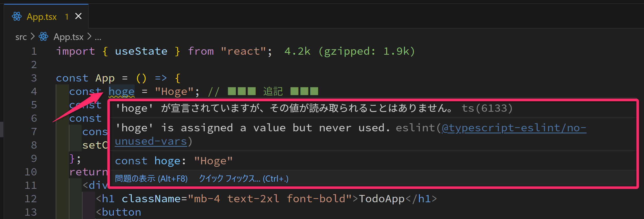
Task: Open the App.tsx breadcrumb item
Action: pyautogui.click(x=68, y=37)
